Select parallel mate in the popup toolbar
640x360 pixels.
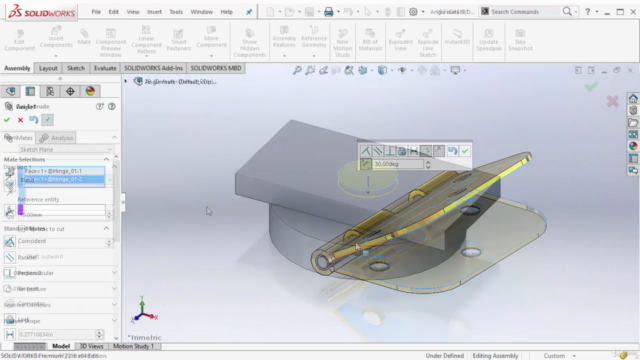378,151
